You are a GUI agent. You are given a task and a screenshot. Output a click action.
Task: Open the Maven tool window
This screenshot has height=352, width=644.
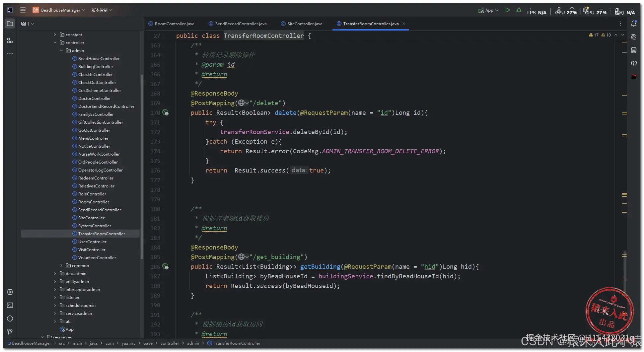[633, 63]
